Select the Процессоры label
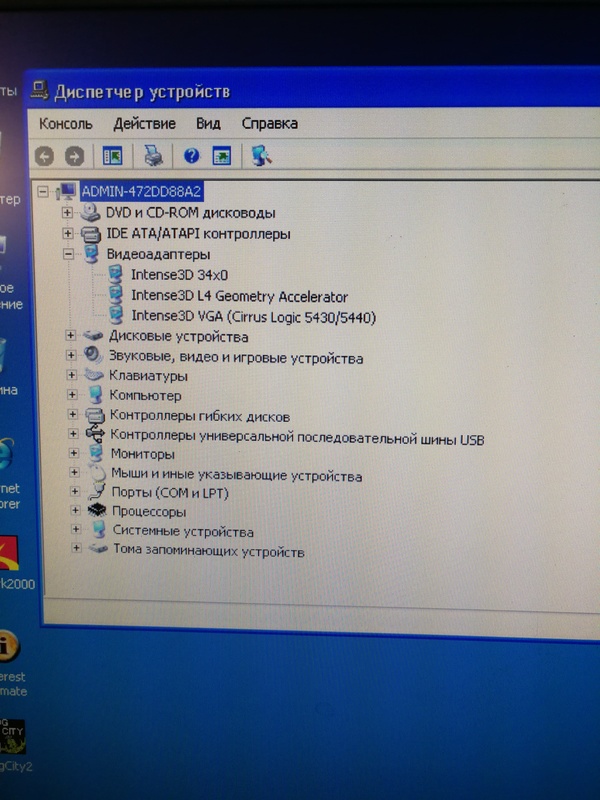This screenshot has height=800, width=600. pyautogui.click(x=149, y=511)
